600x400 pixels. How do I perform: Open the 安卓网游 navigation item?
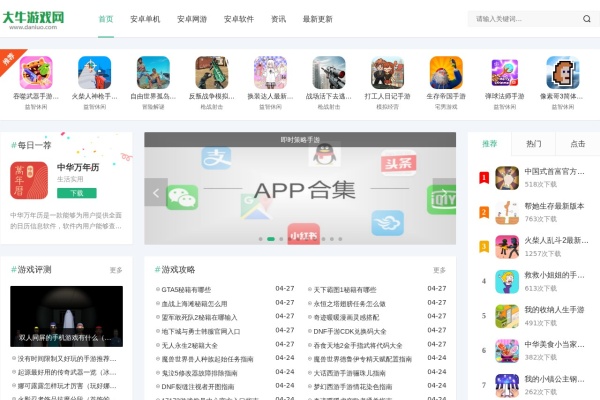coord(192,19)
